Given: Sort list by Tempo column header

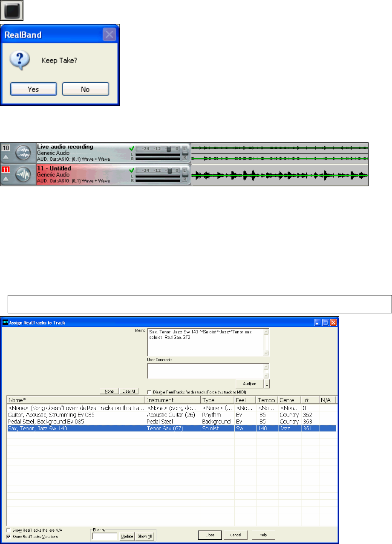Looking at the screenshot, I should coord(267,400).
